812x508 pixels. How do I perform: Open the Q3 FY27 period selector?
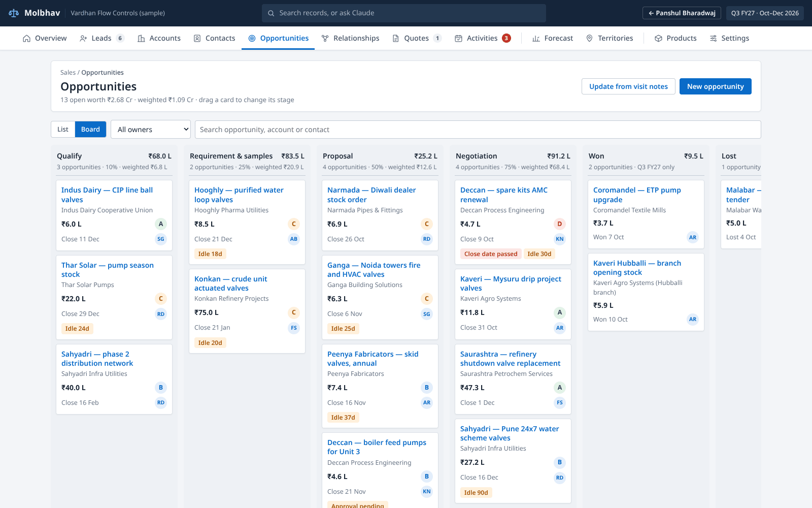click(x=765, y=13)
